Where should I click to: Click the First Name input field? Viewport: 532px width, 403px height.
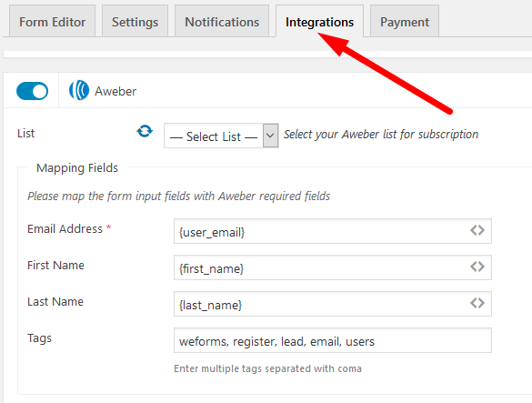click(333, 267)
